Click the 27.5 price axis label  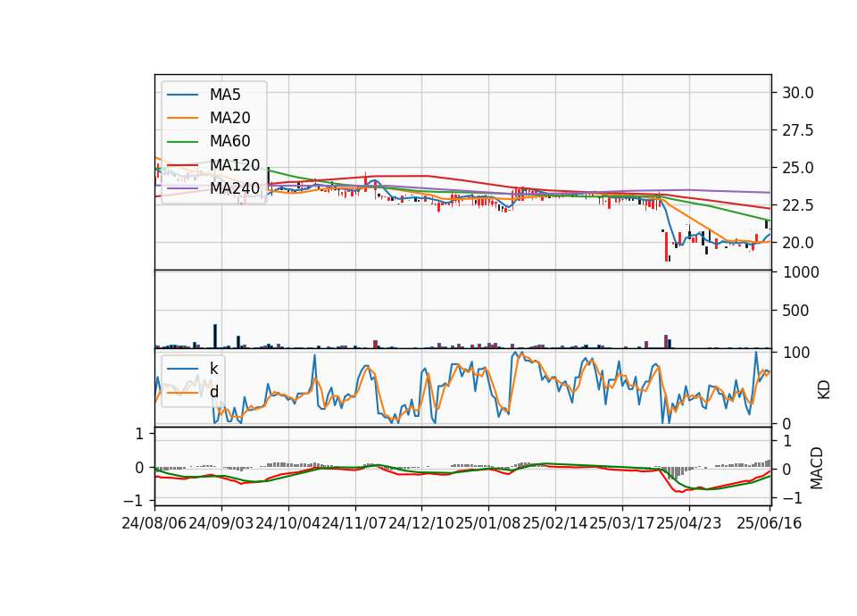tap(798, 130)
